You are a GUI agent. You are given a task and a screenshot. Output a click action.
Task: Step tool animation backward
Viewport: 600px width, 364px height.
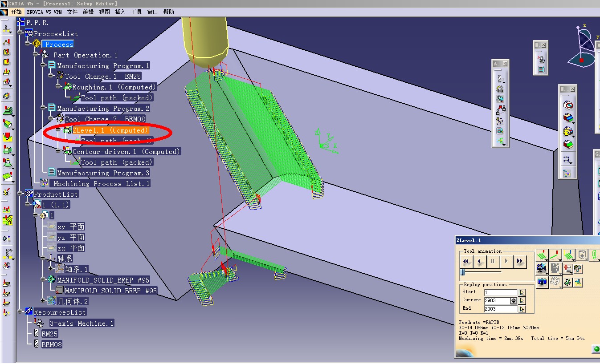pos(479,261)
